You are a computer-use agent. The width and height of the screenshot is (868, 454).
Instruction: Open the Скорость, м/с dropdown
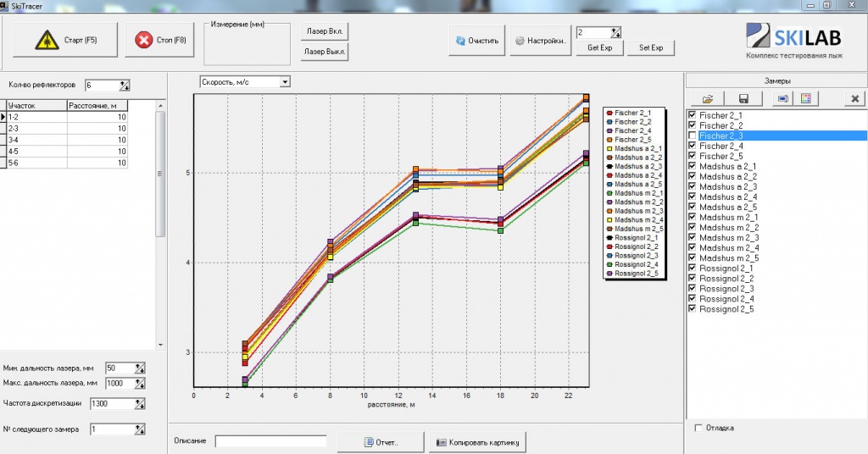click(285, 82)
